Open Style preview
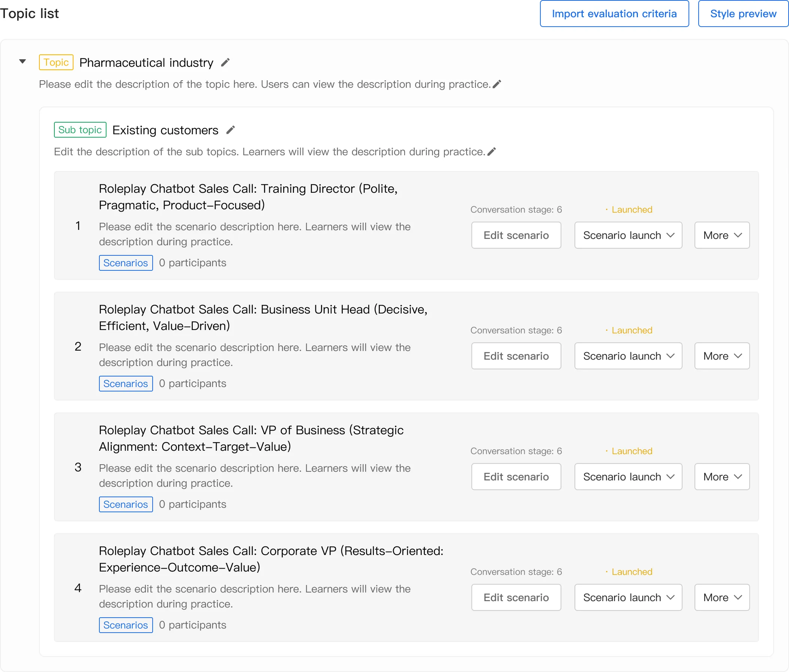789x672 pixels. 742,14
